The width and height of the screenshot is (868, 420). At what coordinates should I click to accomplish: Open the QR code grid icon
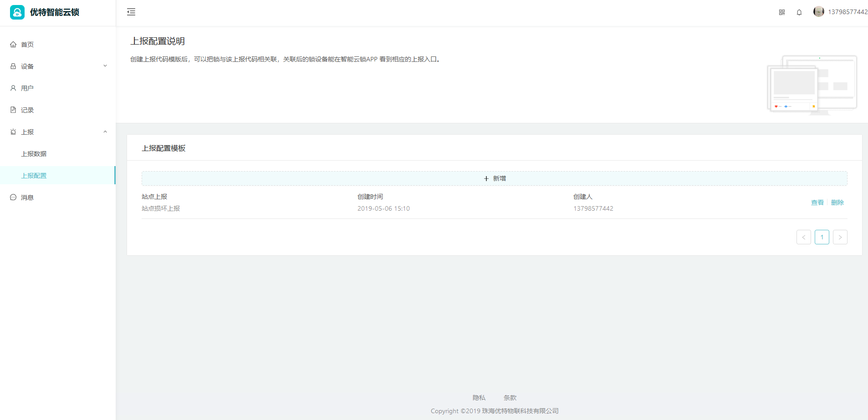point(782,12)
